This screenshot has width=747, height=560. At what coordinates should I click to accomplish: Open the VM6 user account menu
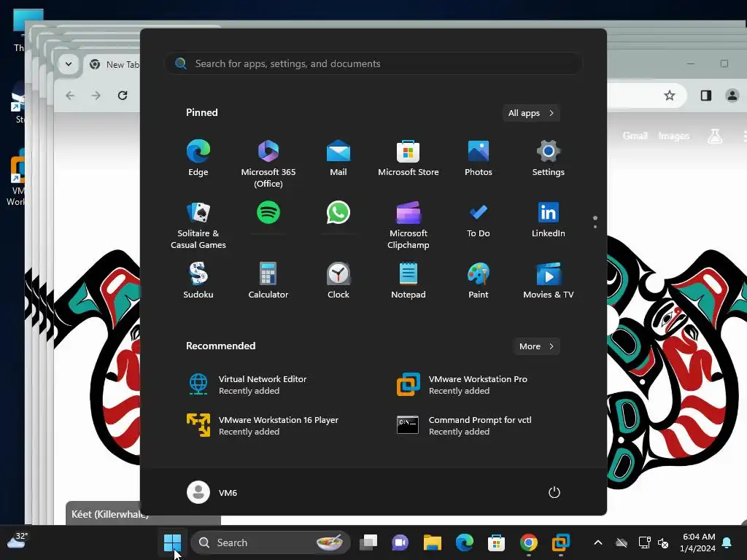click(212, 492)
